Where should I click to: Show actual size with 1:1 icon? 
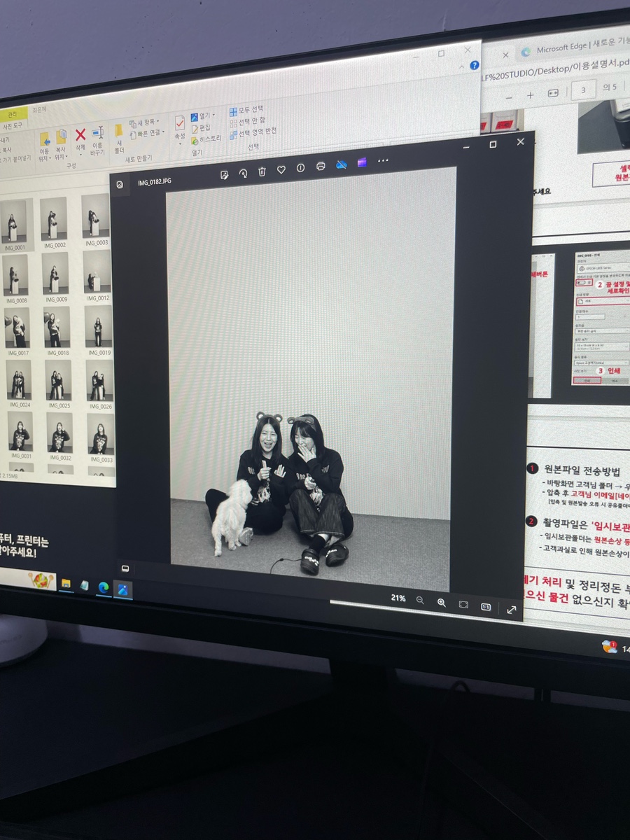point(486,607)
